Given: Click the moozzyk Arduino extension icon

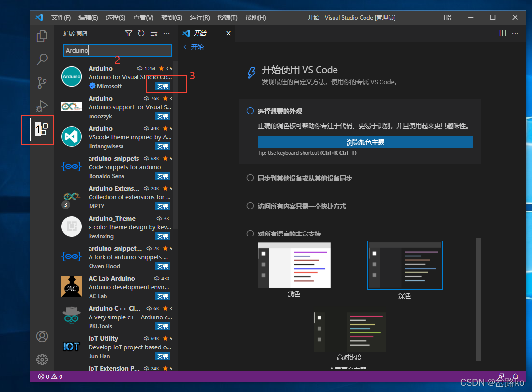Looking at the screenshot, I should click(x=72, y=106).
